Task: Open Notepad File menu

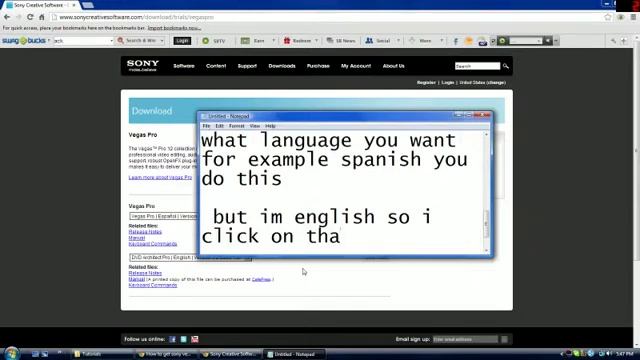Action: (x=206, y=126)
